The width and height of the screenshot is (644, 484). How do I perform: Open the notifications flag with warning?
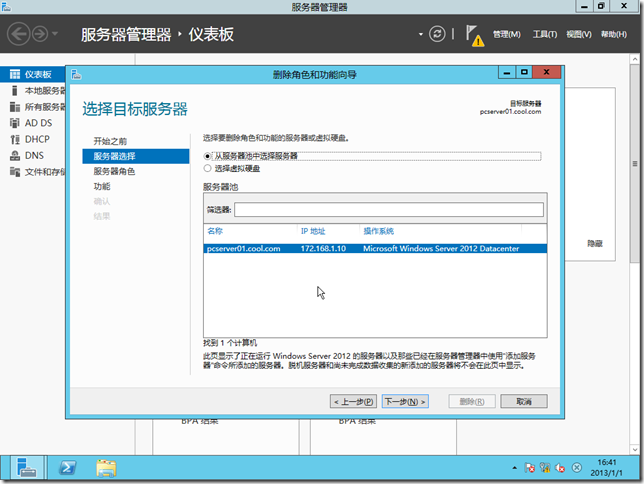pos(474,36)
